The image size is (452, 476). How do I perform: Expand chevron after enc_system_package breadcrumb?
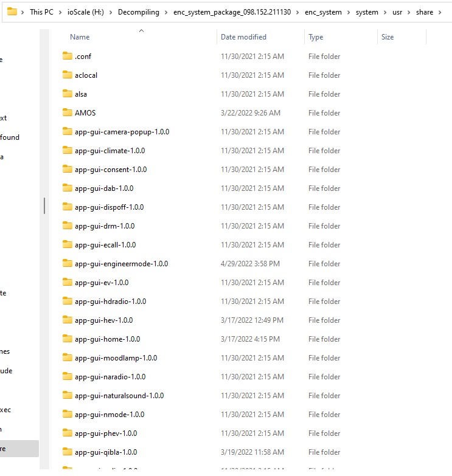tap(297, 12)
